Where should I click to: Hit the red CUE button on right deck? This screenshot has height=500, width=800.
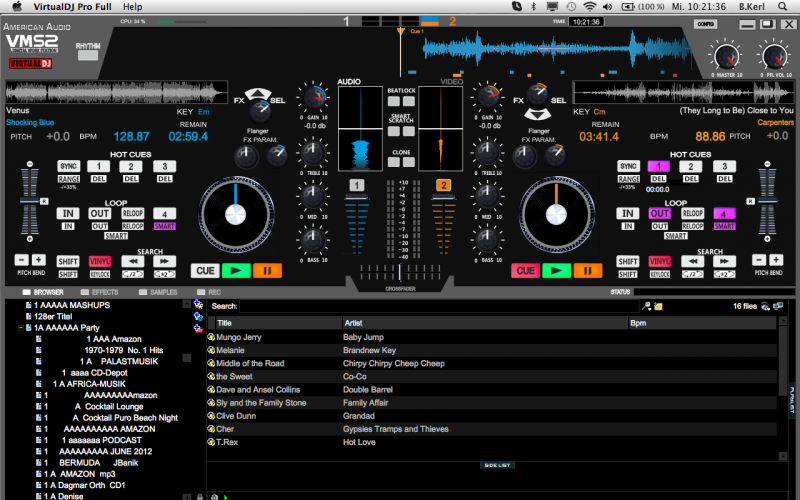526,270
